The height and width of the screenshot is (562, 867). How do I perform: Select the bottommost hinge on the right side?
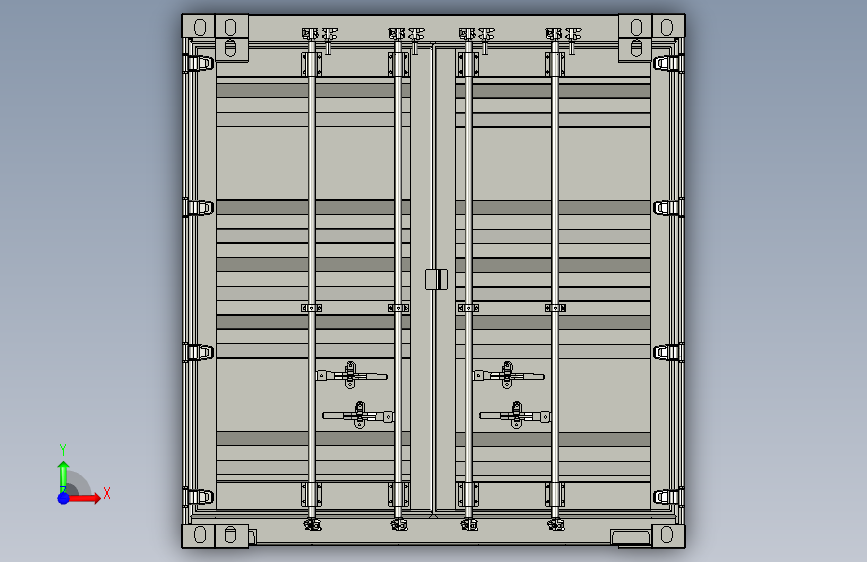(x=668, y=497)
